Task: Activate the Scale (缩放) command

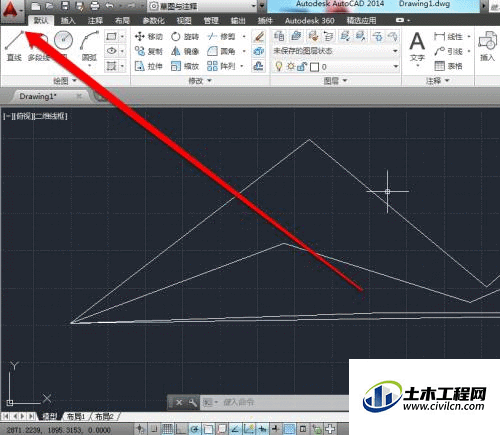Action: coord(185,66)
